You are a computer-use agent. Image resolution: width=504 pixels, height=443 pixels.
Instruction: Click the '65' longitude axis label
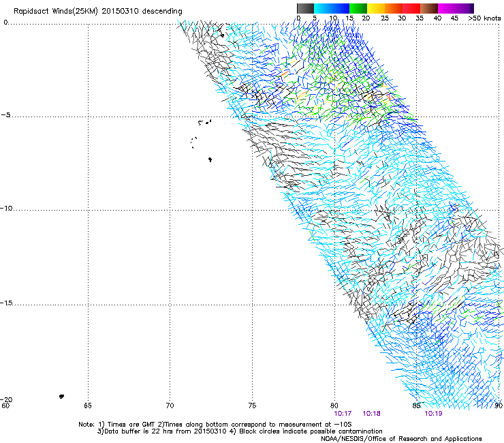click(x=88, y=406)
